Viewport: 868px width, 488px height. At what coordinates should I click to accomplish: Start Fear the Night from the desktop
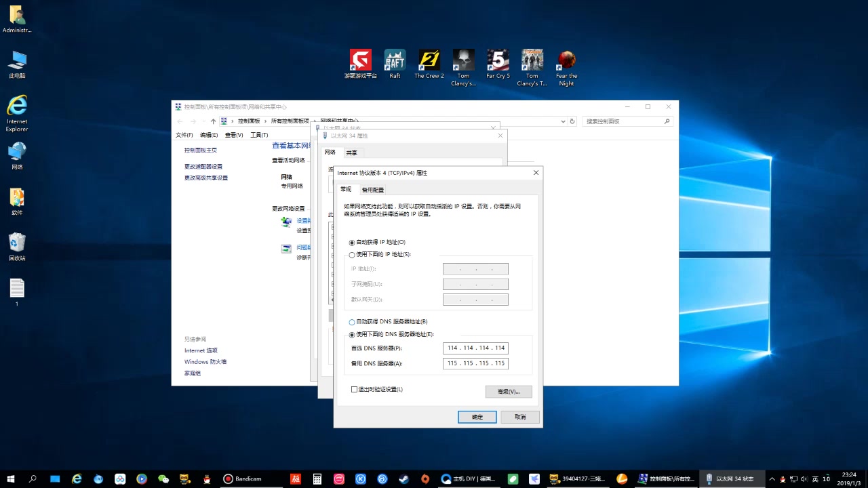point(566,60)
